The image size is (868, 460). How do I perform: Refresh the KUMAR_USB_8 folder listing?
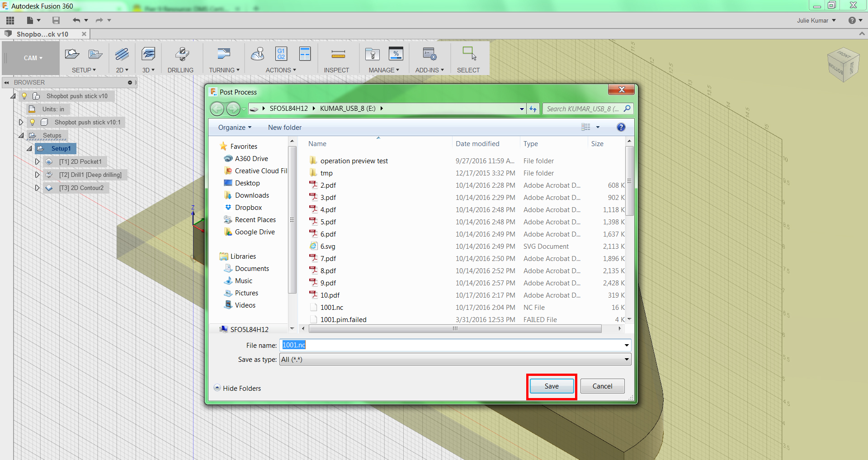click(533, 109)
